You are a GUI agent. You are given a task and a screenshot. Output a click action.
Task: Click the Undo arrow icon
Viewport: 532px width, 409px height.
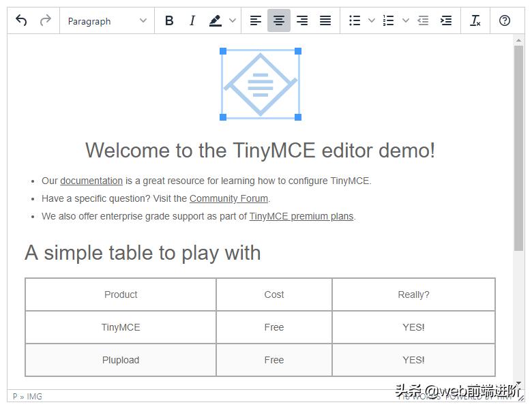point(21,20)
